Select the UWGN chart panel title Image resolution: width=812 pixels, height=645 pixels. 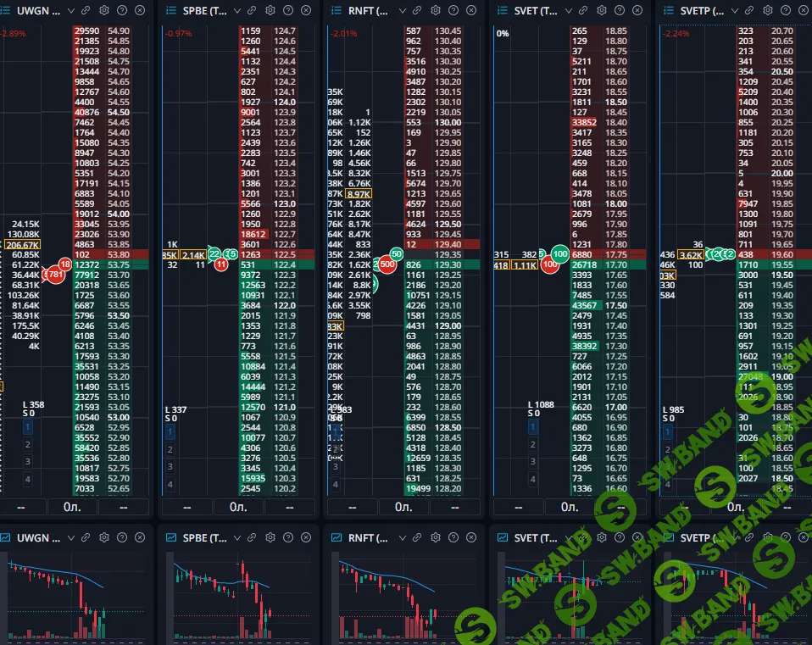pyautogui.click(x=39, y=537)
